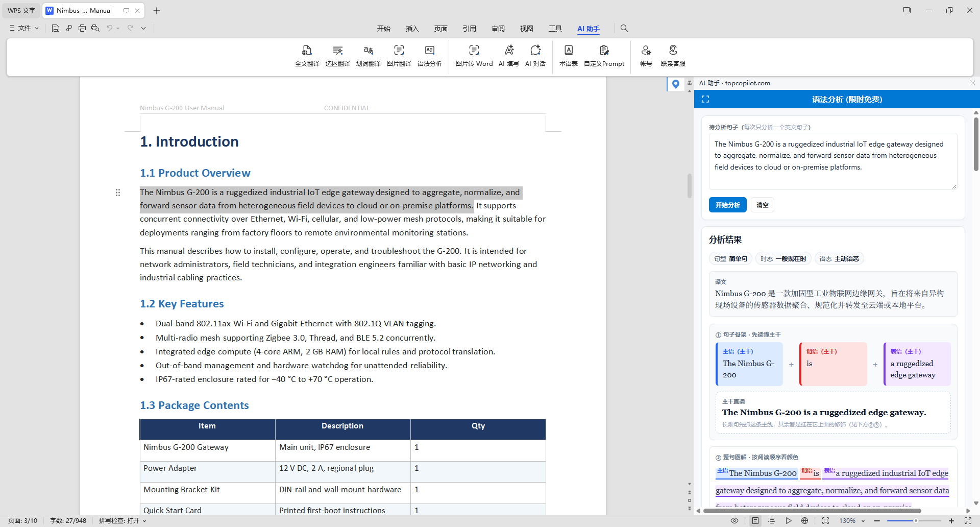Open 自定义Prompt tool

pyautogui.click(x=604, y=56)
